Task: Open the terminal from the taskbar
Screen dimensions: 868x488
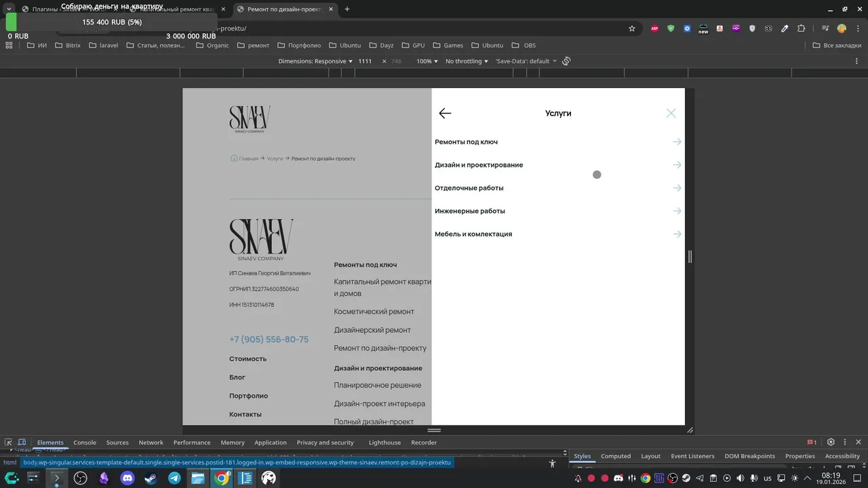Action: point(57,478)
